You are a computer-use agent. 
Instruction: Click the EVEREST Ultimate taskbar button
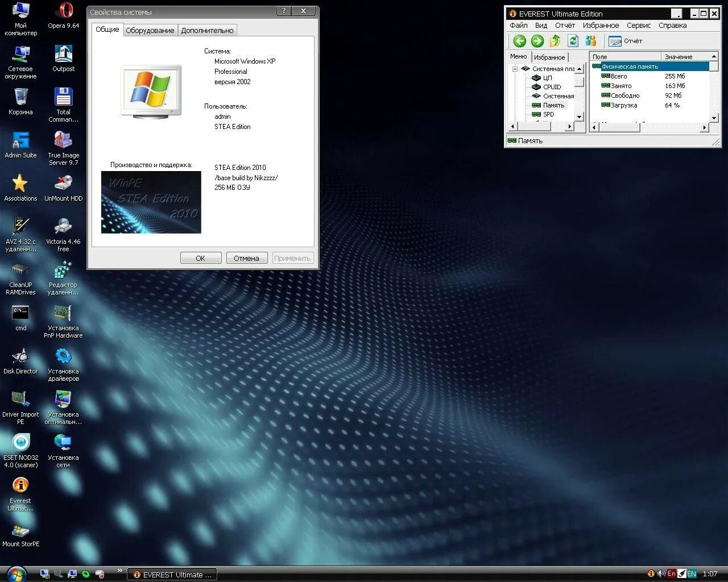172,575
